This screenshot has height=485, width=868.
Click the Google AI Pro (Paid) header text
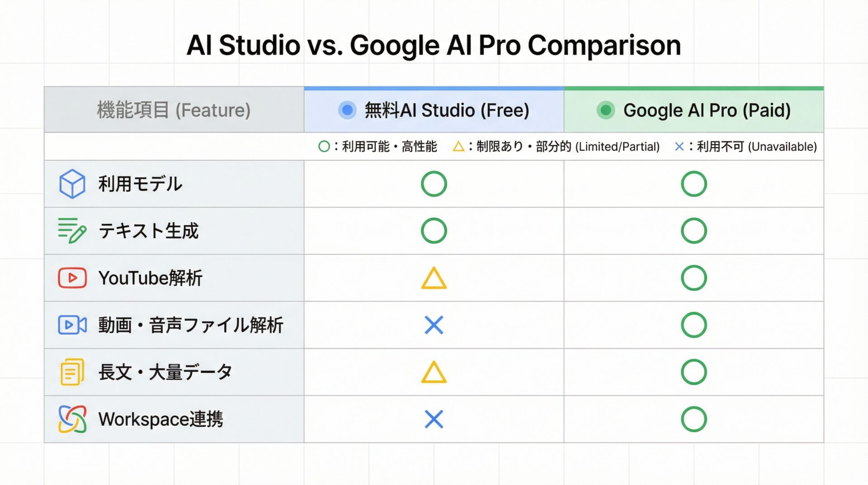(707, 110)
